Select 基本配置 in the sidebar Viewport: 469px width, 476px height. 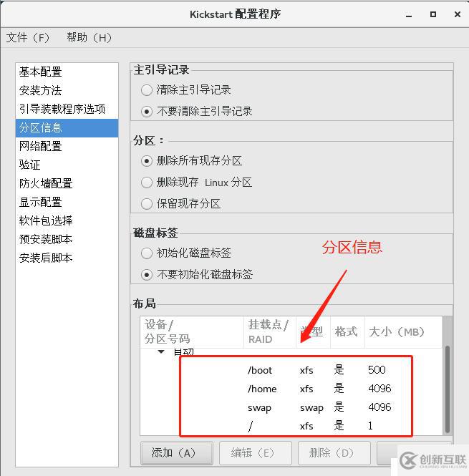tap(67, 72)
